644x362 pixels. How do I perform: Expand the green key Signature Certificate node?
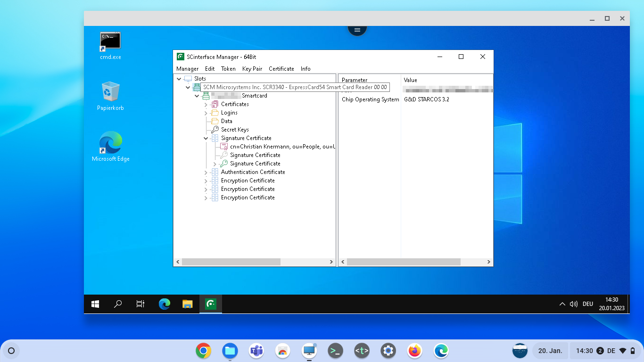[215, 164]
